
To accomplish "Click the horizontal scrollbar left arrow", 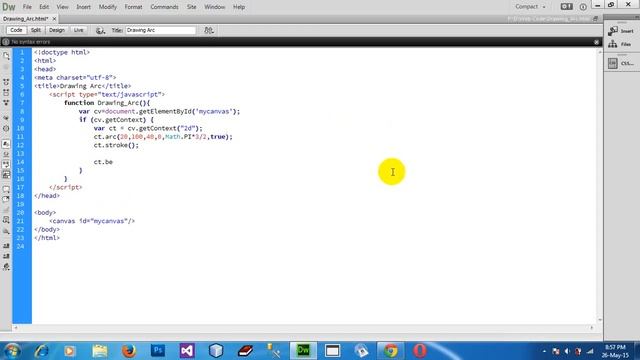I will coord(16,328).
